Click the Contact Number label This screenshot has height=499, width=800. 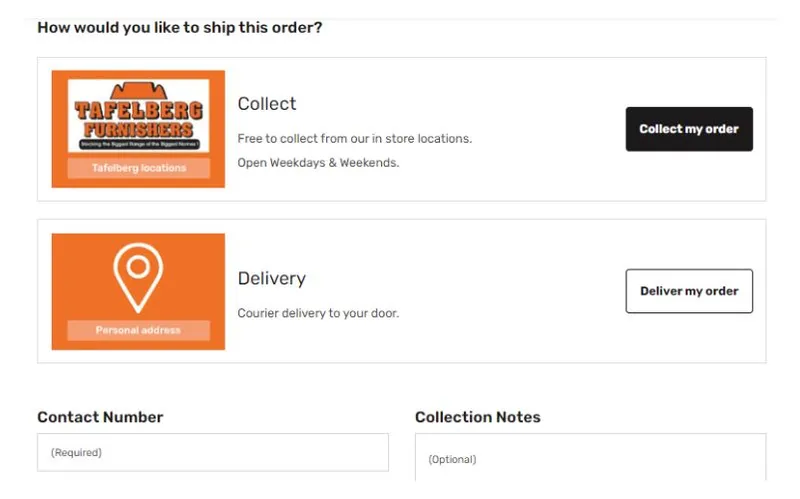click(x=100, y=417)
